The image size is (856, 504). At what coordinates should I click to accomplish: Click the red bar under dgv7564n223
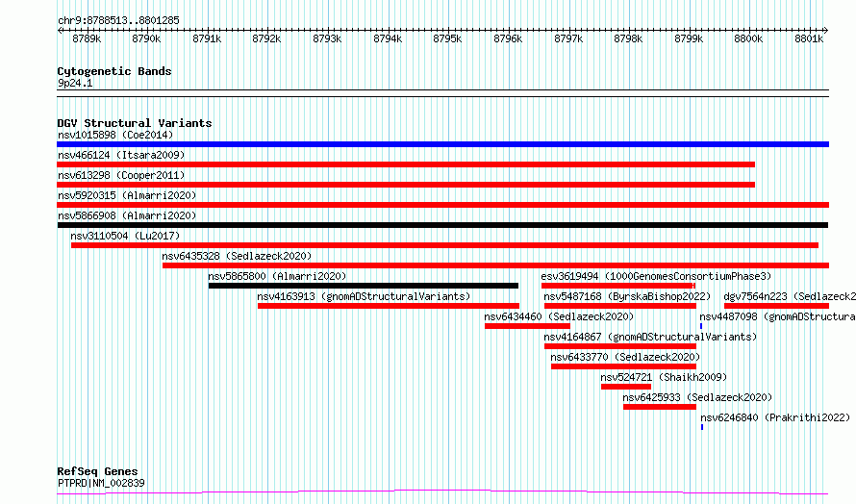click(x=776, y=306)
